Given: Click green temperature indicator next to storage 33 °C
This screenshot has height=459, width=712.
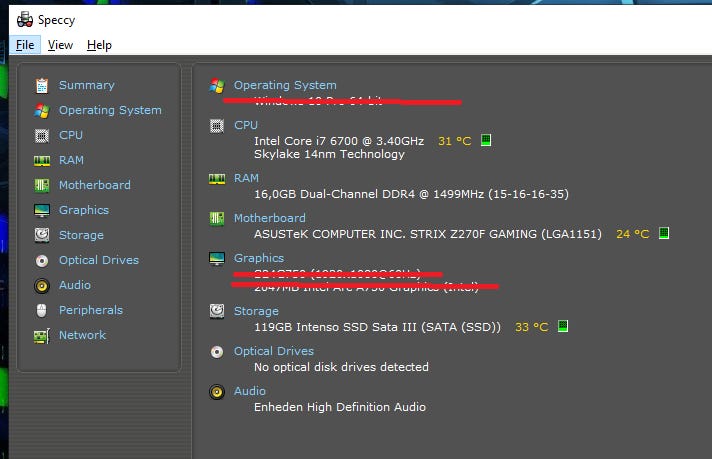Looking at the screenshot, I should pyautogui.click(x=563, y=326).
